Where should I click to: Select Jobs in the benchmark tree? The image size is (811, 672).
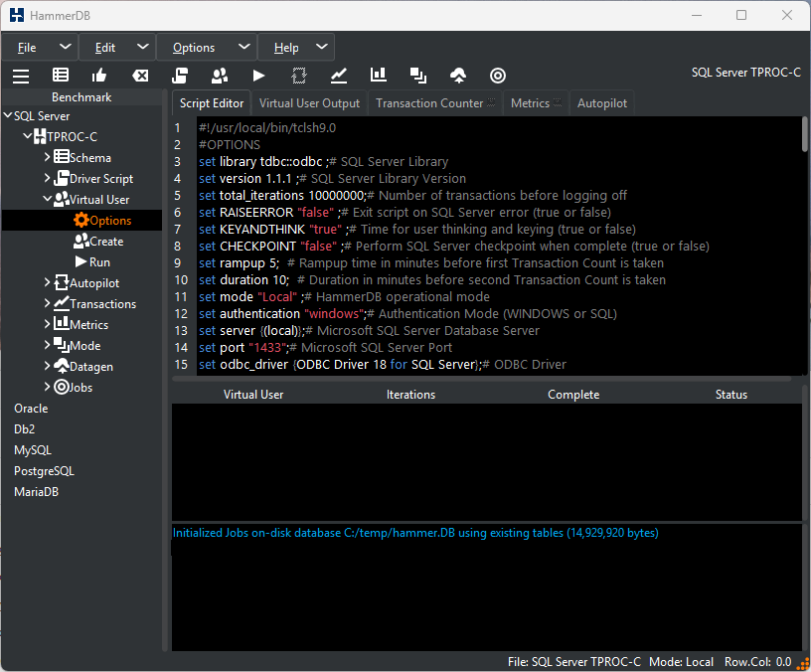click(x=74, y=387)
